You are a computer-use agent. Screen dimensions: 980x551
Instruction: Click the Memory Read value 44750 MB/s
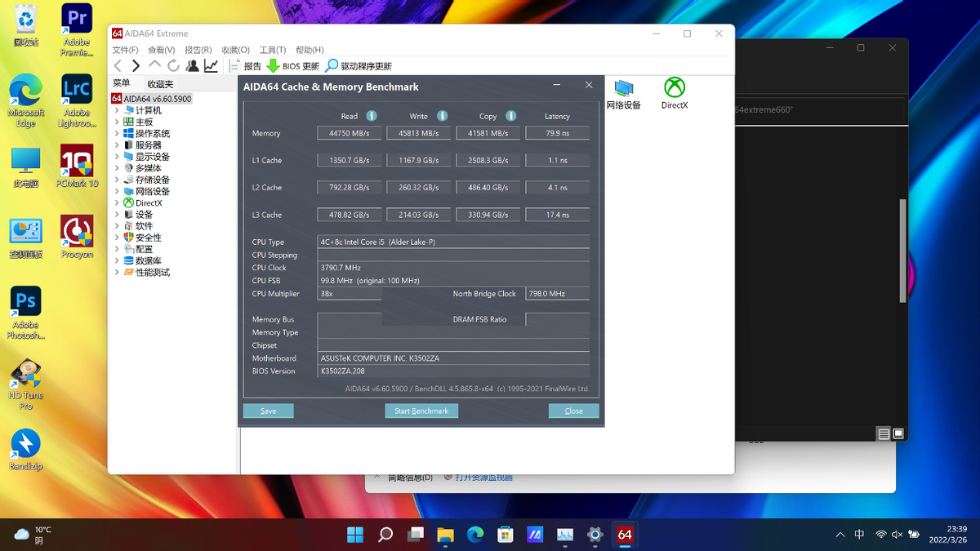(349, 133)
